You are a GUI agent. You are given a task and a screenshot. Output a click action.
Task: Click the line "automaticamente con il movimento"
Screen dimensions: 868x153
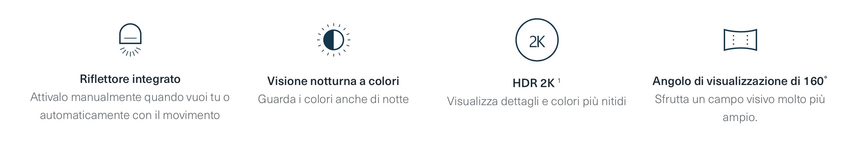click(x=130, y=115)
